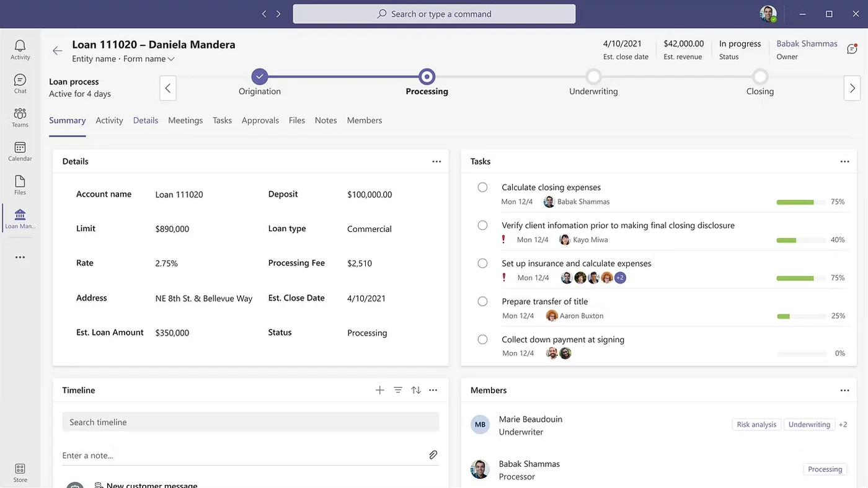
Task: Open the Activity bell in the sidebar
Action: point(20,50)
